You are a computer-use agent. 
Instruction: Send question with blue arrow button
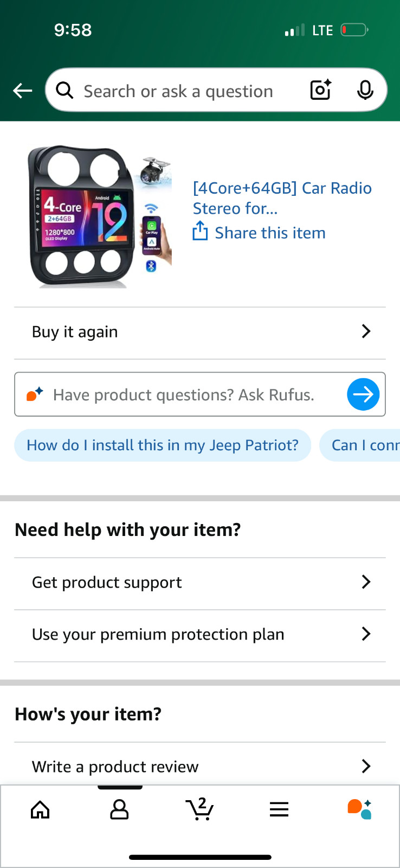[363, 394]
